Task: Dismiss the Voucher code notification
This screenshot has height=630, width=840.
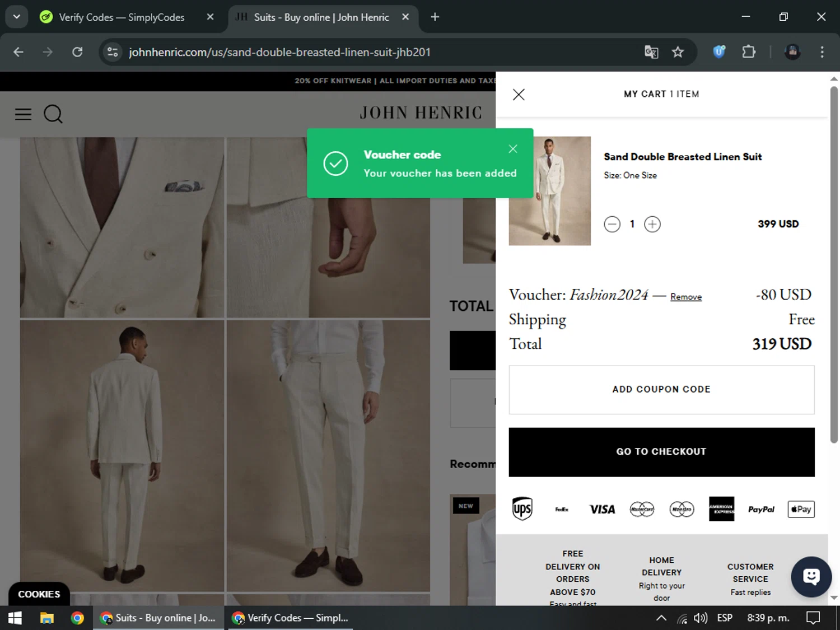Action: (513, 149)
